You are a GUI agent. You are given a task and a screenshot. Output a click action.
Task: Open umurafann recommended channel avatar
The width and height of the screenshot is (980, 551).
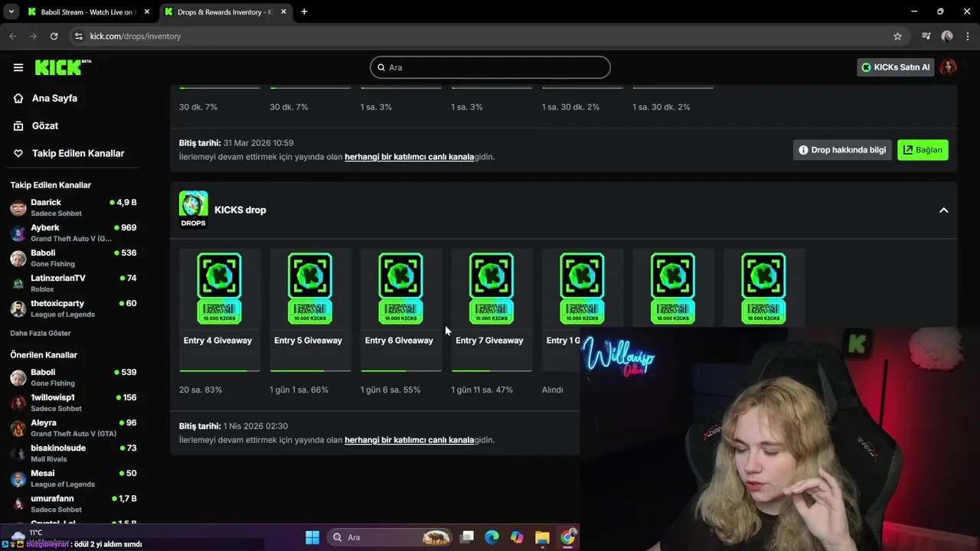[18, 504]
